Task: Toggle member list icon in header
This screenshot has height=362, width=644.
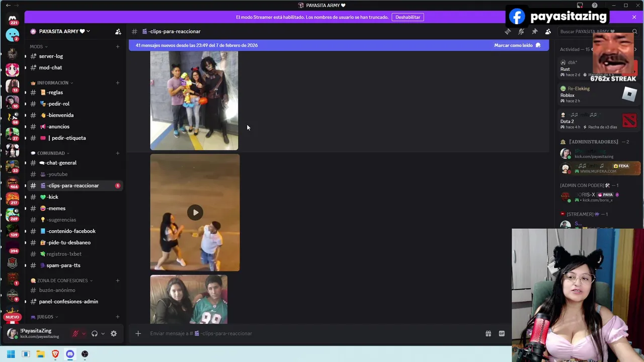Action: [x=548, y=31]
